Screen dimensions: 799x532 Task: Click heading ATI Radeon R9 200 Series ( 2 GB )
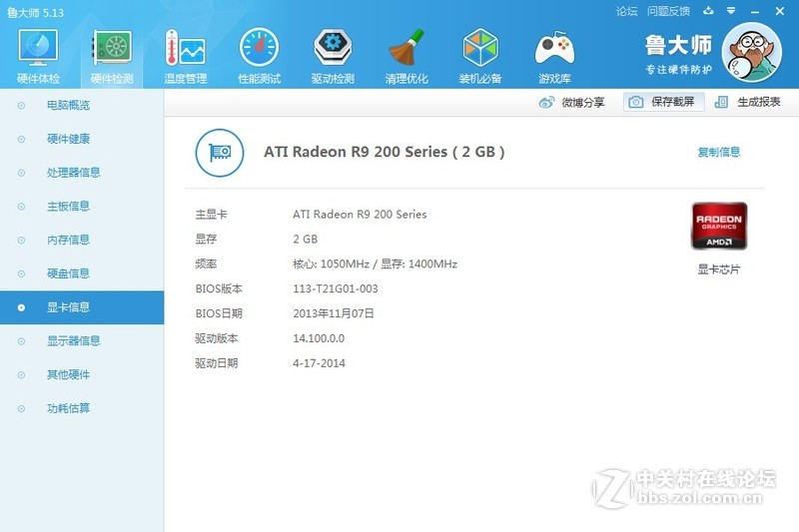[x=385, y=152]
